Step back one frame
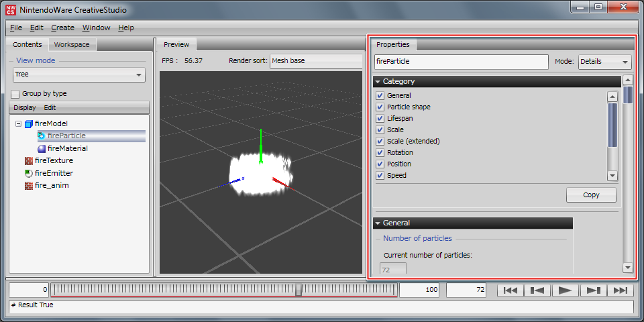The height and width of the screenshot is (322, 644). click(537, 290)
